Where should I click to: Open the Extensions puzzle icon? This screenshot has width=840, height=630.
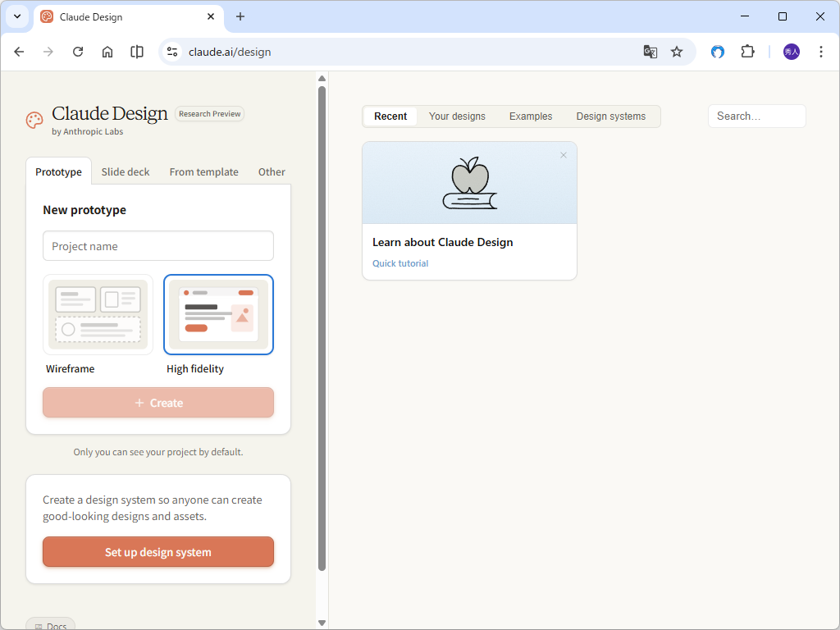click(x=748, y=52)
